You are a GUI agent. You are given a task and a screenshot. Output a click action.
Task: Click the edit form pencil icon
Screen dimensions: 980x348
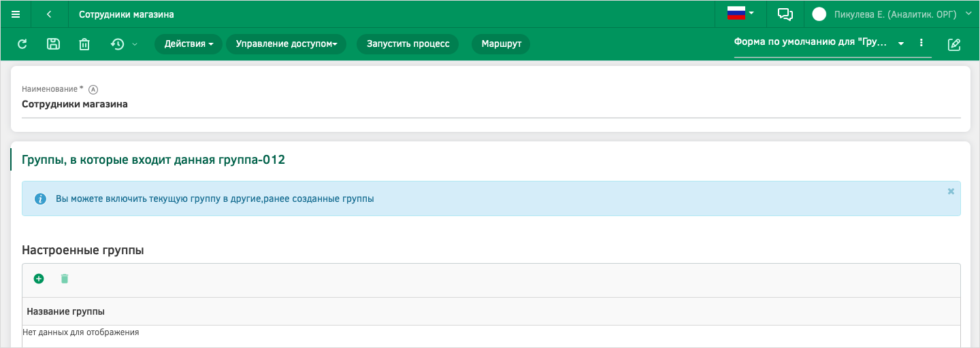pyautogui.click(x=954, y=44)
